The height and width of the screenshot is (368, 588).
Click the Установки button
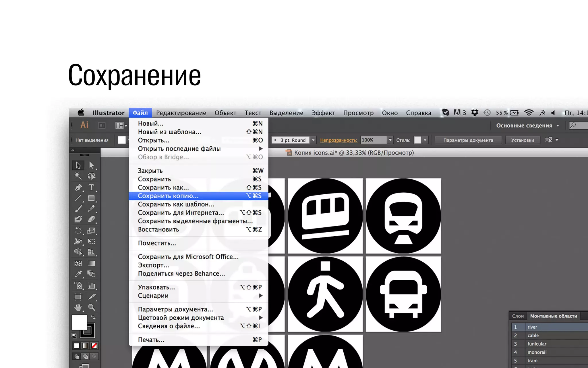[523, 140]
